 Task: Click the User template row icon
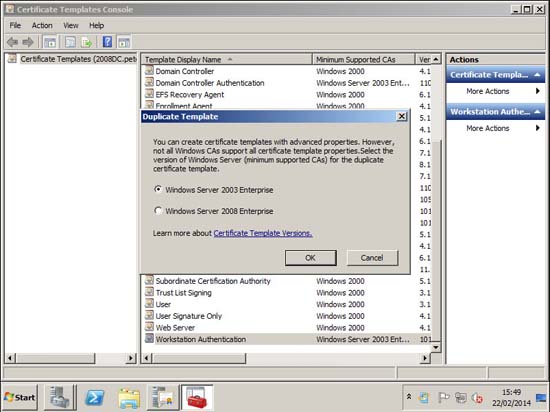pos(149,304)
